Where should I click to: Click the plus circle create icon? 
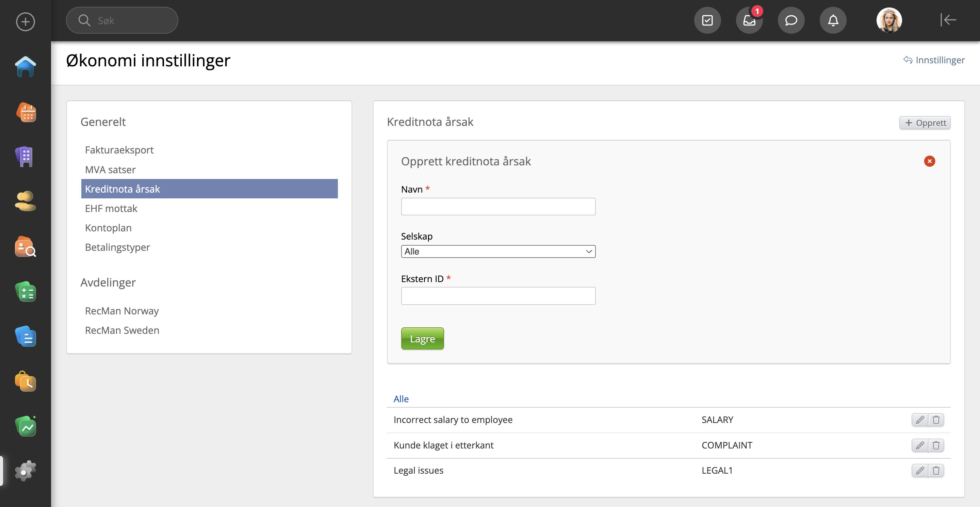pyautogui.click(x=26, y=22)
